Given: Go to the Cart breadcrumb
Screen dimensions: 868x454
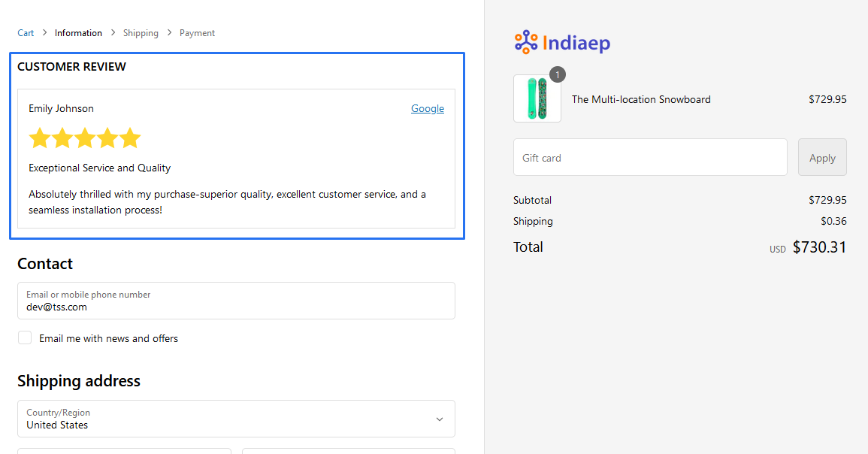Looking at the screenshot, I should tap(26, 33).
